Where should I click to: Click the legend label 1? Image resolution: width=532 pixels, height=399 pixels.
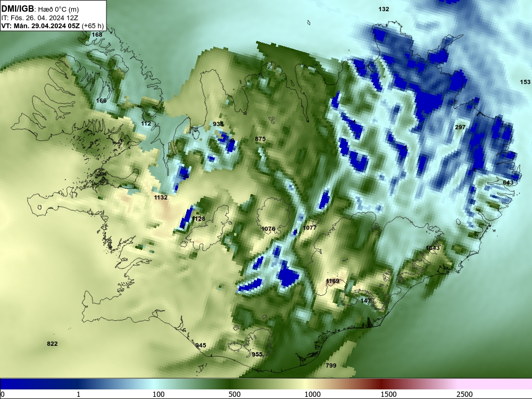[x=78, y=395]
